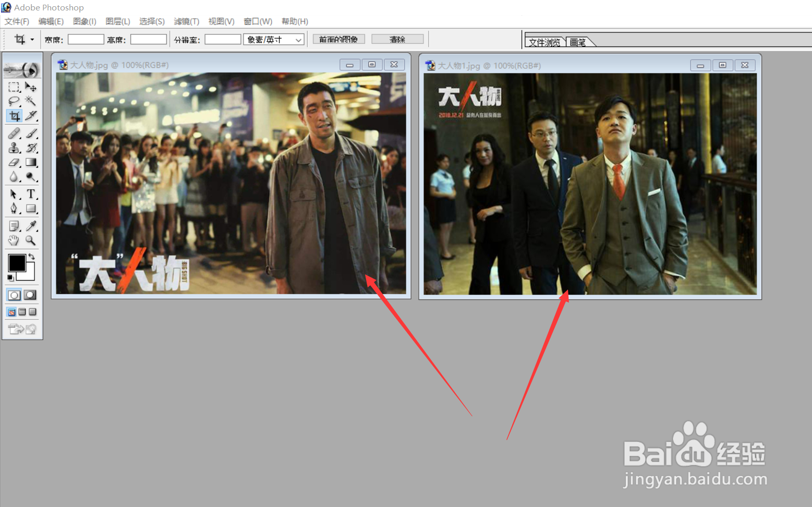Open the 图层(L) menu
Image resolution: width=812 pixels, height=507 pixels.
coord(118,21)
